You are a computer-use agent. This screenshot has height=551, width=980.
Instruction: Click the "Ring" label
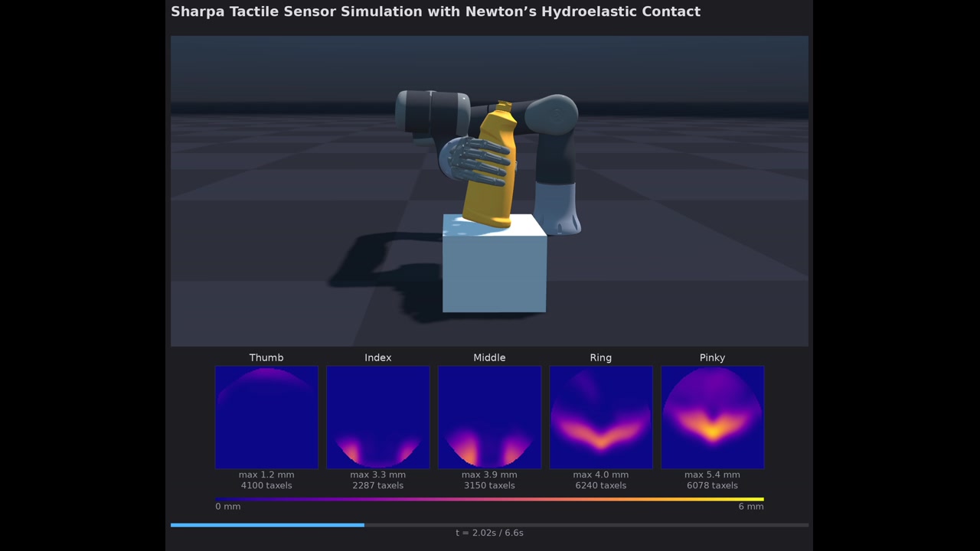coord(601,357)
